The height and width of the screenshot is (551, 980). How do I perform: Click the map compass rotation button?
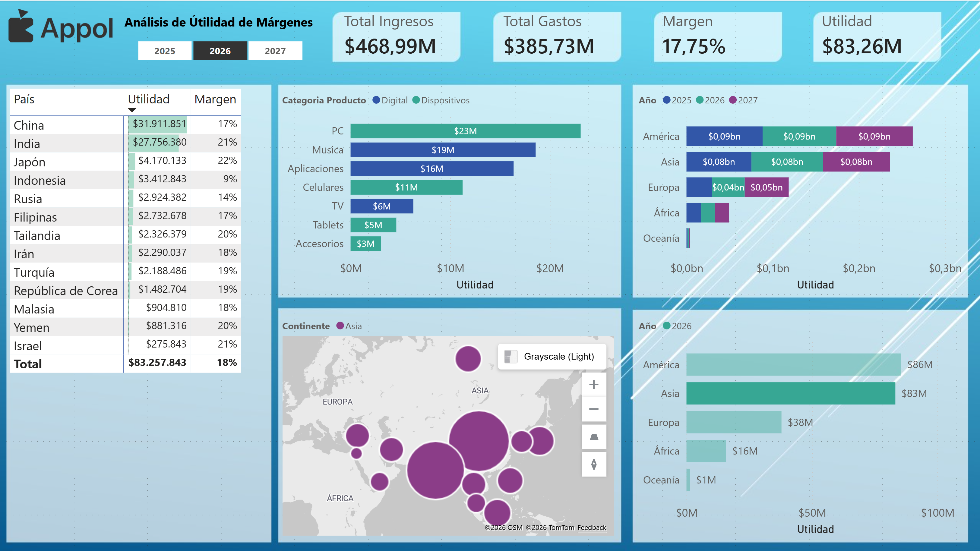(x=593, y=464)
